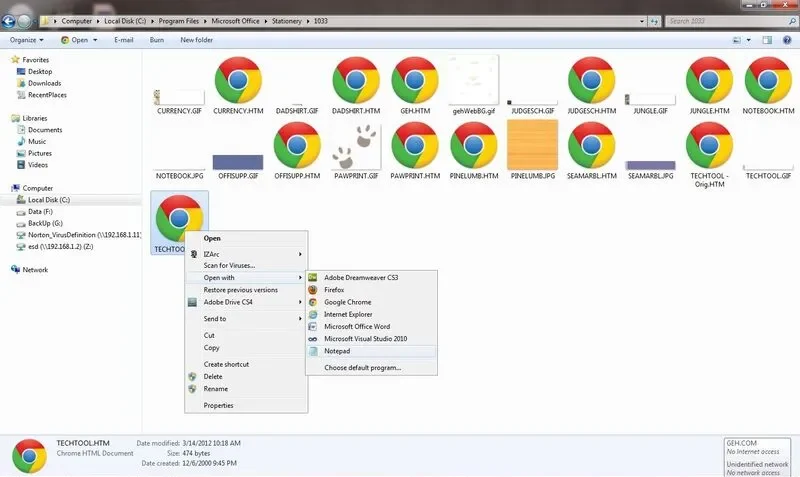Select the PAWPRINT.HTM file icon

415,145
